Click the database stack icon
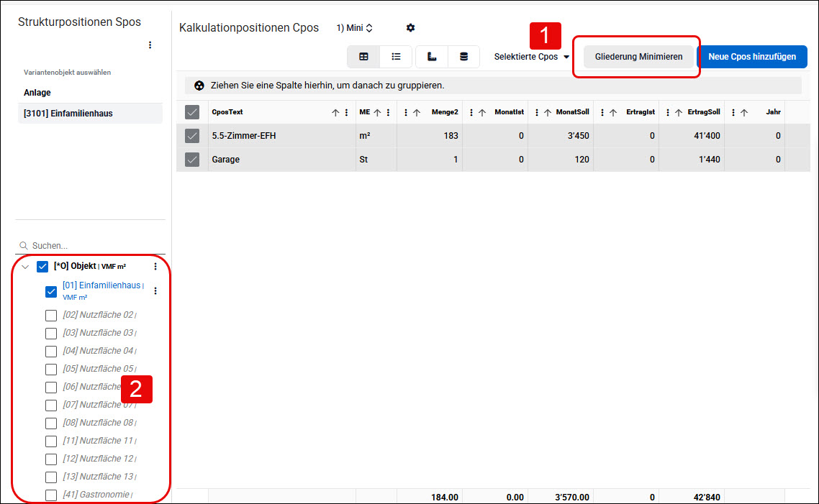 (463, 56)
